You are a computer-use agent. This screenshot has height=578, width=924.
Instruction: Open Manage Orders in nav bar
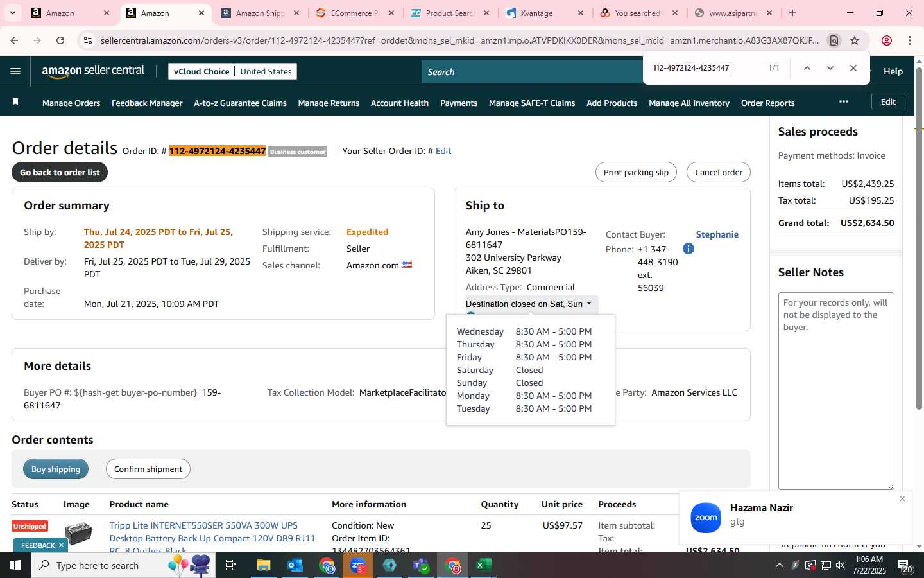pyautogui.click(x=71, y=103)
